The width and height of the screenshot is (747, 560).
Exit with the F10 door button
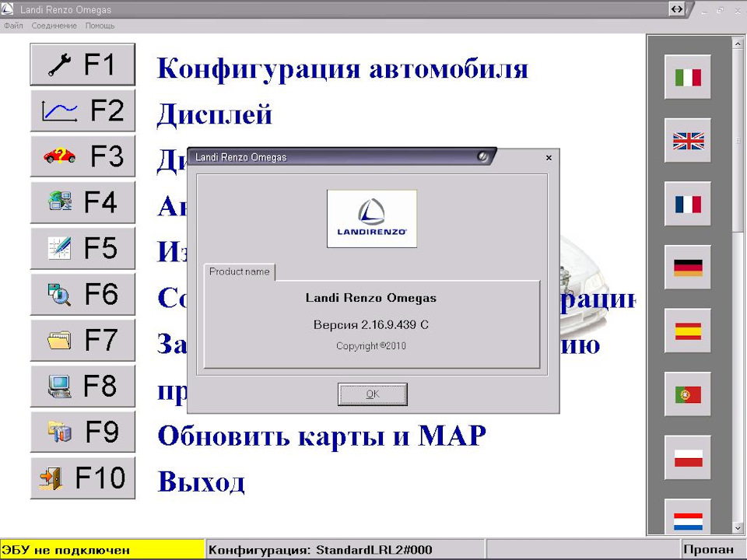pyautogui.click(x=82, y=478)
